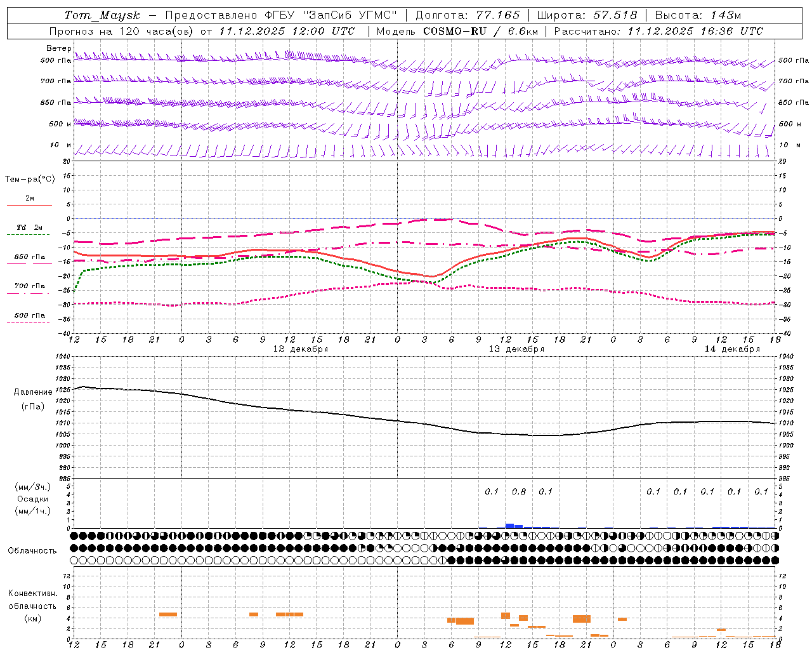
Task: Click the '2м' temperature legend line sample
Action: 29,205
